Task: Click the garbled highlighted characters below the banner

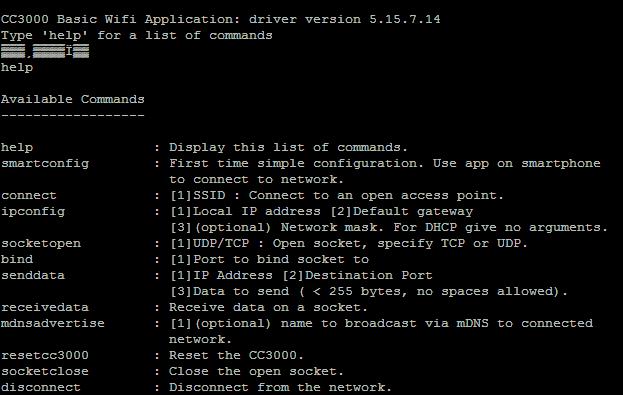Action: (x=45, y=51)
